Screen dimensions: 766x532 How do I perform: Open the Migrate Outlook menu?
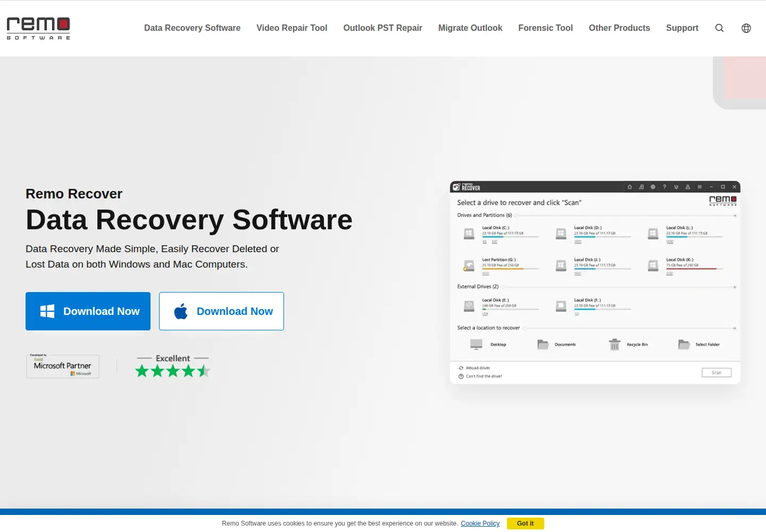tap(470, 28)
